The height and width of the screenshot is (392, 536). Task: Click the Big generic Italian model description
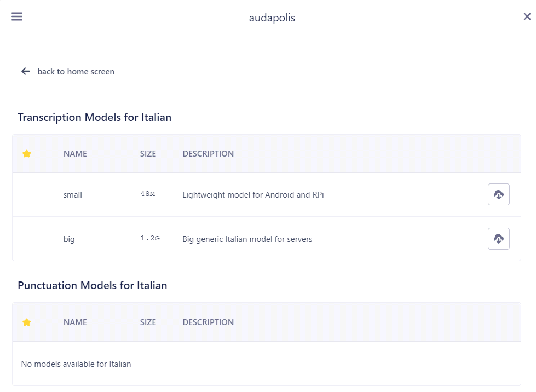(247, 239)
